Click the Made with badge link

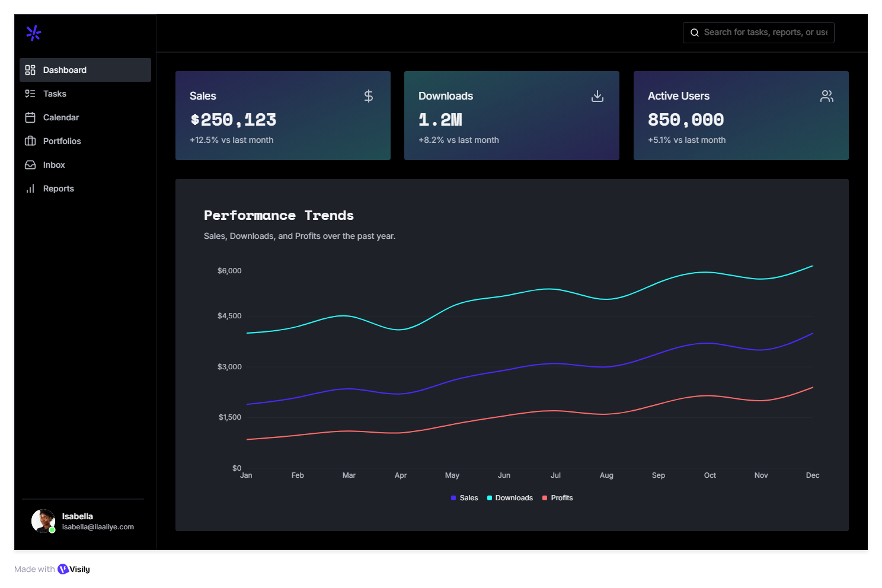42,569
